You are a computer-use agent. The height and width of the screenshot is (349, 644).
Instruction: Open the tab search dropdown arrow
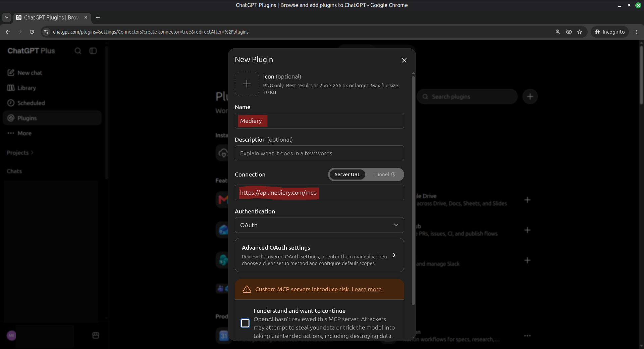[7, 17]
